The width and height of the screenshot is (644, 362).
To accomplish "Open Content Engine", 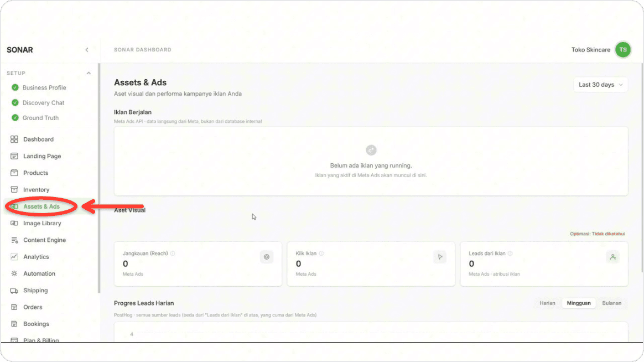I will point(44,240).
